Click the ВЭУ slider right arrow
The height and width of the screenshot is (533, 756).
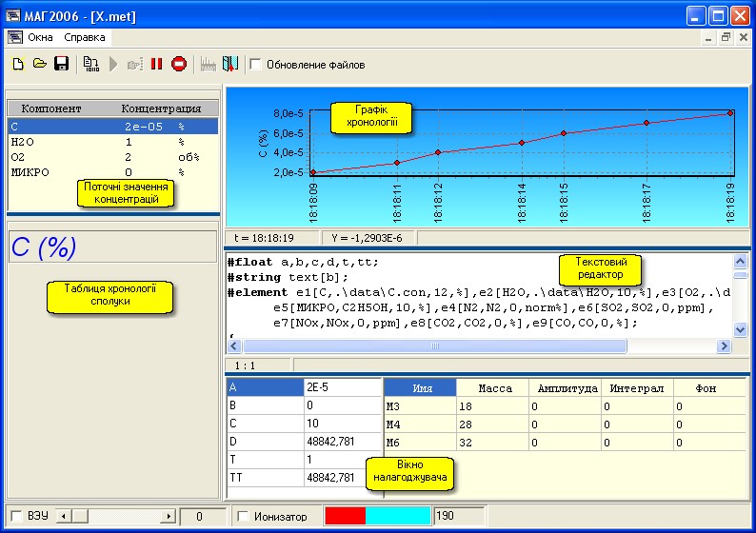tap(170, 516)
